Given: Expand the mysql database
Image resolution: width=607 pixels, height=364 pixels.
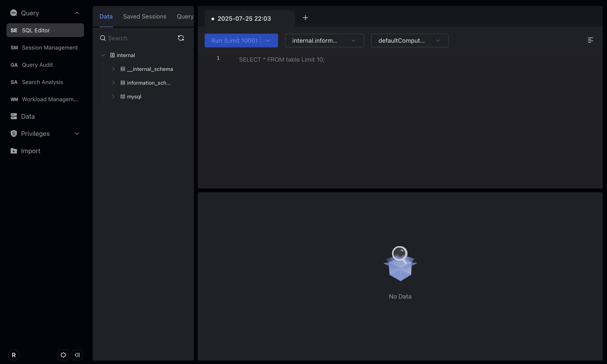Looking at the screenshot, I should click(x=113, y=96).
